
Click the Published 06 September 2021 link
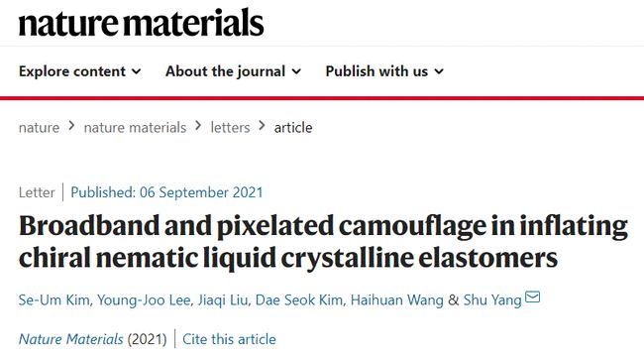tap(166, 192)
